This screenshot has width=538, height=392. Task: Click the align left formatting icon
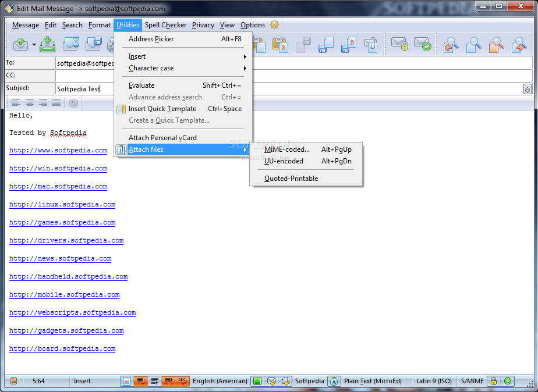pyautogui.click(x=16, y=102)
